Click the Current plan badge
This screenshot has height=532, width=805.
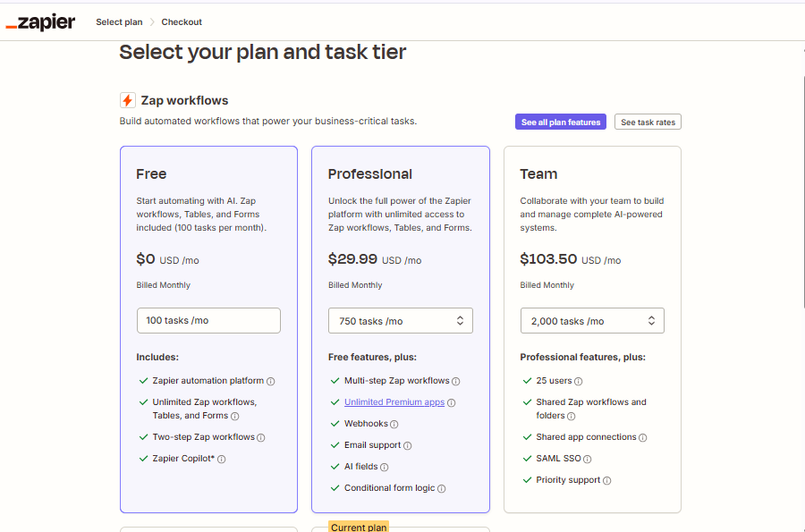click(x=359, y=527)
